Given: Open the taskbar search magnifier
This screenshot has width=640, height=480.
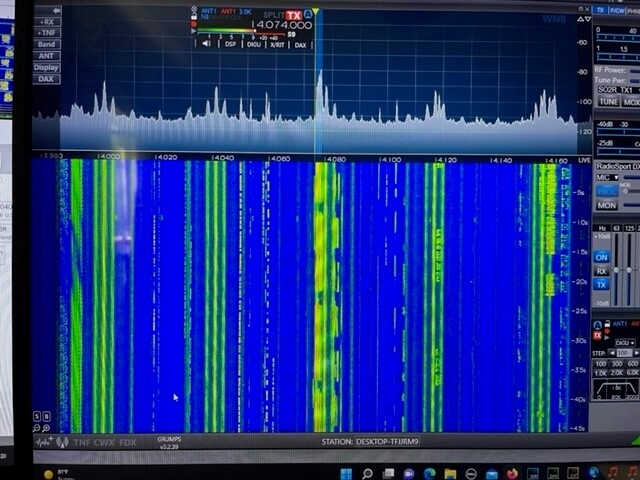Looking at the screenshot, I should 367,473.
